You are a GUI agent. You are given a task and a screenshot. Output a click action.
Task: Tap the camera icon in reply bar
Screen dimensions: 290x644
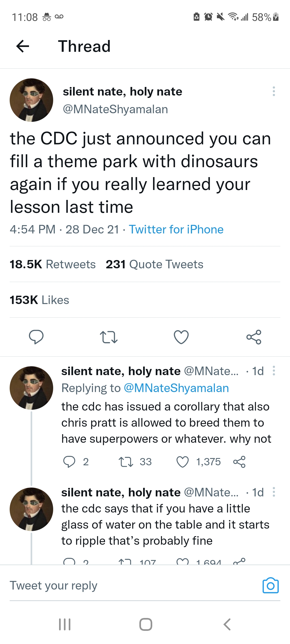[x=270, y=586]
